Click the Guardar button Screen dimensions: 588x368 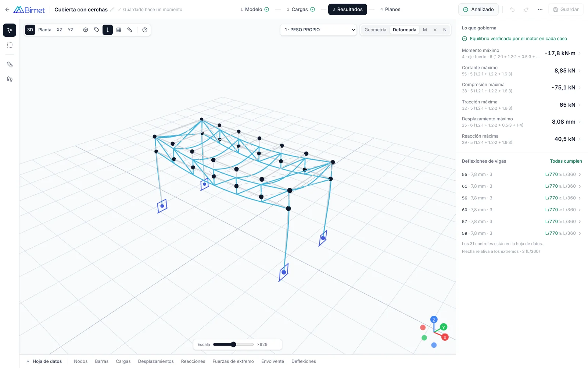pyautogui.click(x=566, y=10)
